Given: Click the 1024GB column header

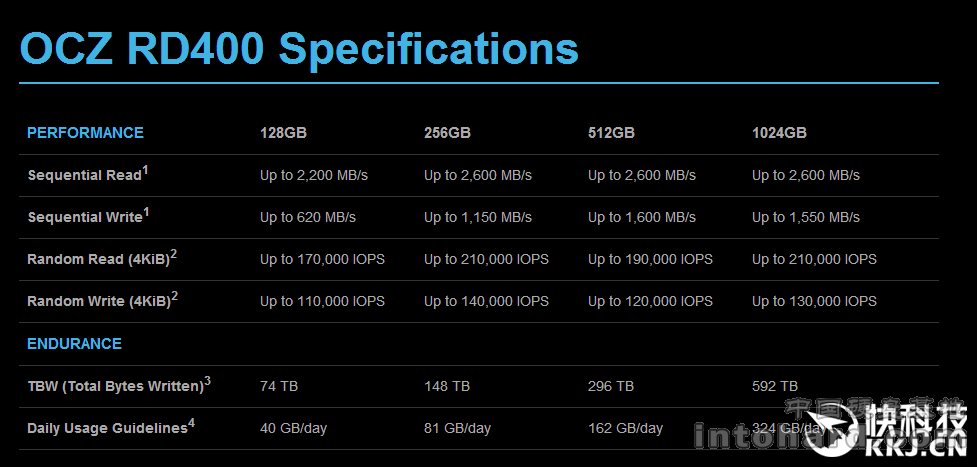Looking at the screenshot, I should pos(779,133).
